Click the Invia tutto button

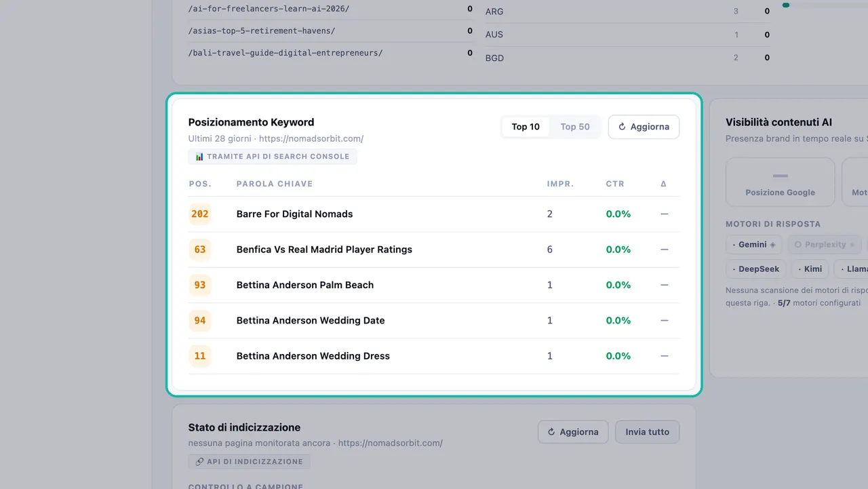point(647,432)
